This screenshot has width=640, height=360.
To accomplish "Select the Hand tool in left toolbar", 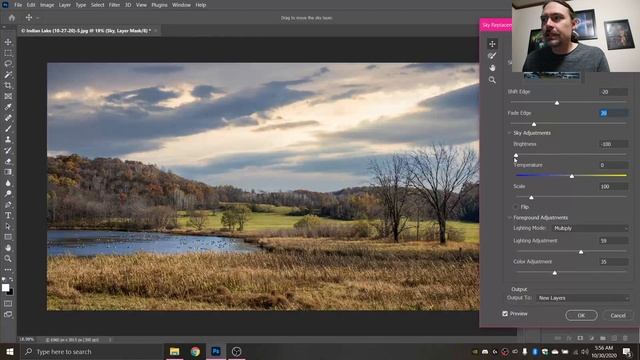I will point(8,248).
